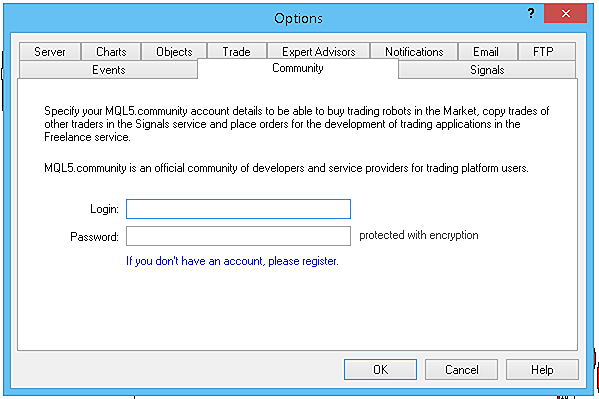Image resolution: width=599 pixels, height=399 pixels.
Task: Confirm with the OK button
Action: (x=380, y=370)
